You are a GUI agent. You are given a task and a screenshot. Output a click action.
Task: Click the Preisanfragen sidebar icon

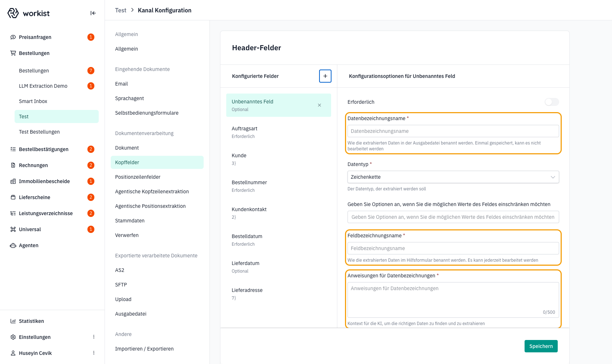coord(13,37)
